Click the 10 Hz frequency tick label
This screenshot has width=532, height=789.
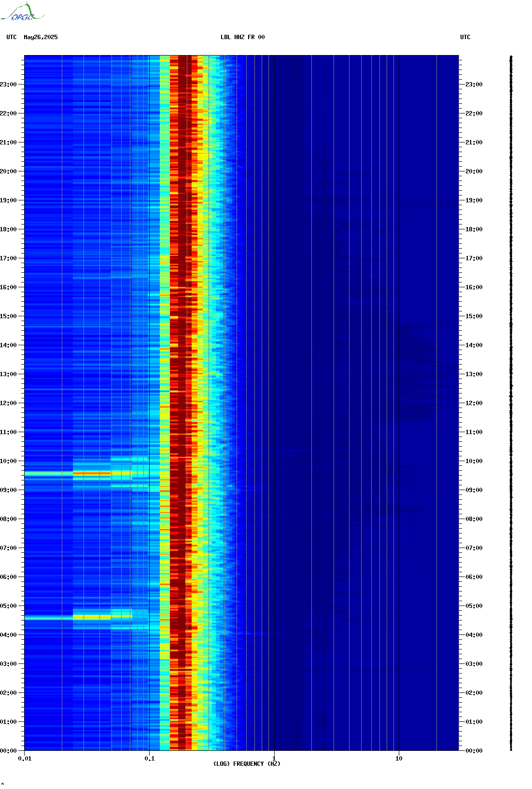(399, 759)
